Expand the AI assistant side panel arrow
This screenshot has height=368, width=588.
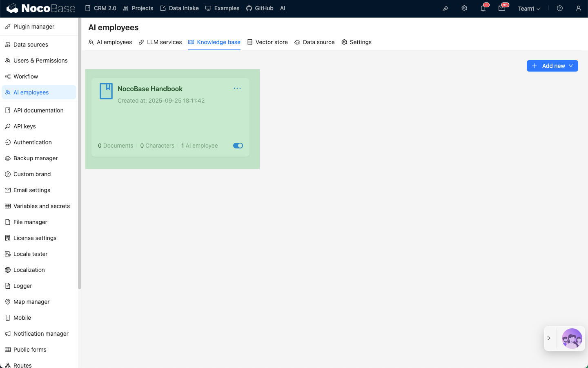pos(549,339)
